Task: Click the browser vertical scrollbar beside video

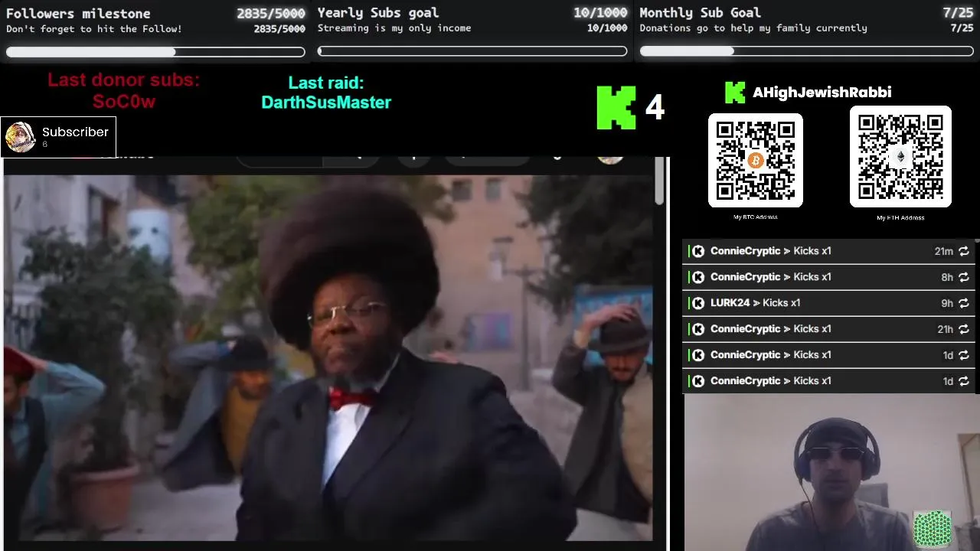Action: coord(659,181)
